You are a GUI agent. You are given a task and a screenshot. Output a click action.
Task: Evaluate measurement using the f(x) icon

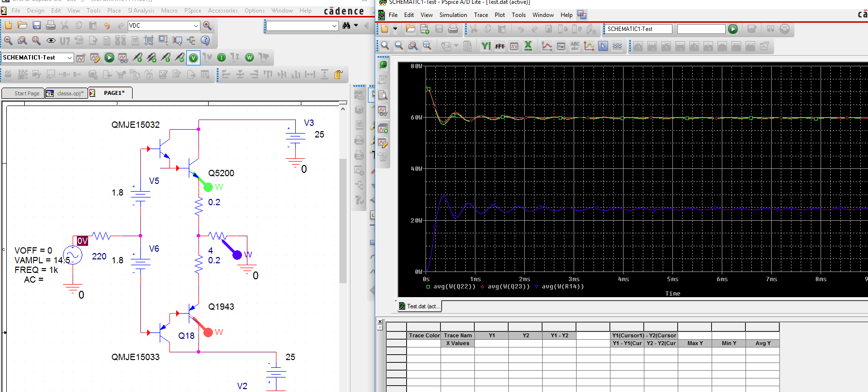(x=561, y=46)
